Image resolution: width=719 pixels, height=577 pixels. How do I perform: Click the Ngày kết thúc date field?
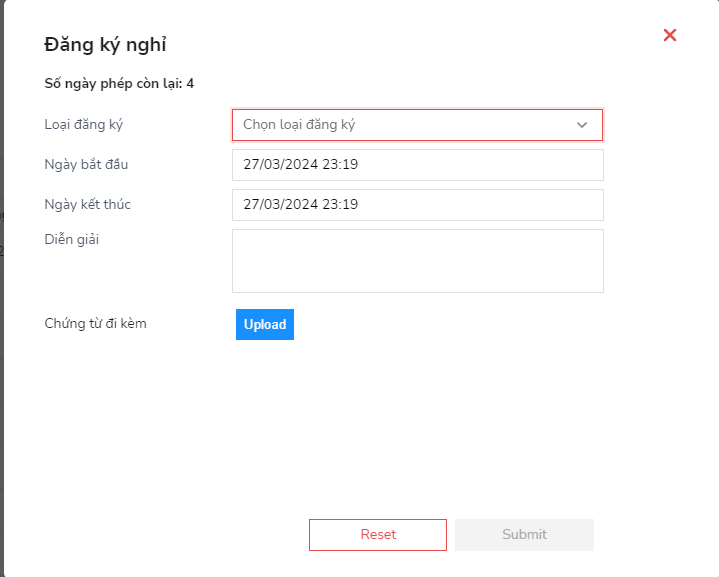pyautogui.click(x=417, y=205)
